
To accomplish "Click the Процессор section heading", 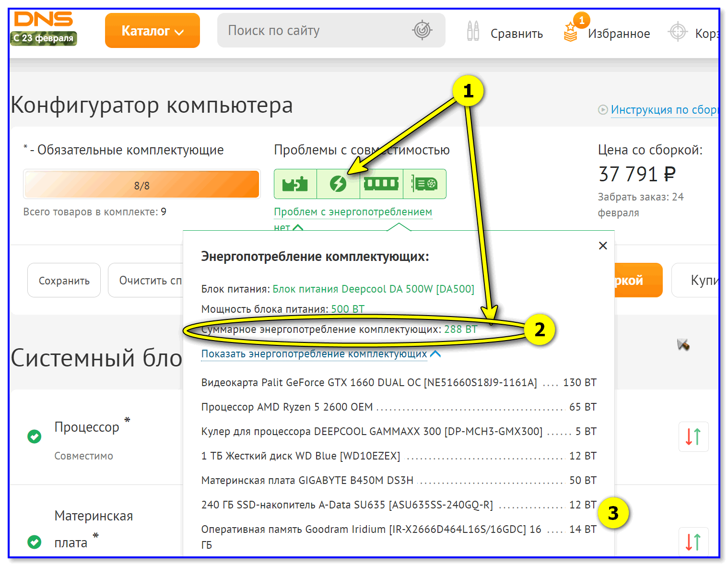I will click(x=87, y=427).
